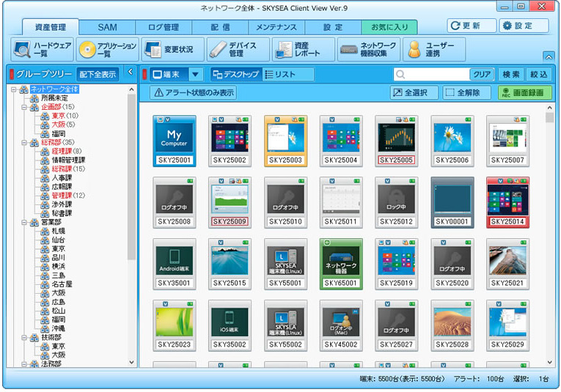Viewport: 561px width, 392px height.
Task: Toggle アラート状態のみ表示 filter
Action: (194, 93)
